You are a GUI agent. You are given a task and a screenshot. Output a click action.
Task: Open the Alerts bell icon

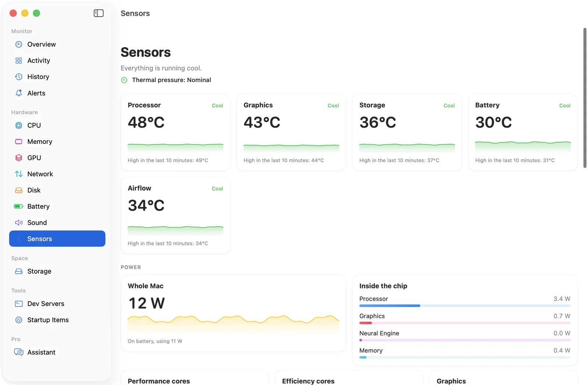[19, 93]
